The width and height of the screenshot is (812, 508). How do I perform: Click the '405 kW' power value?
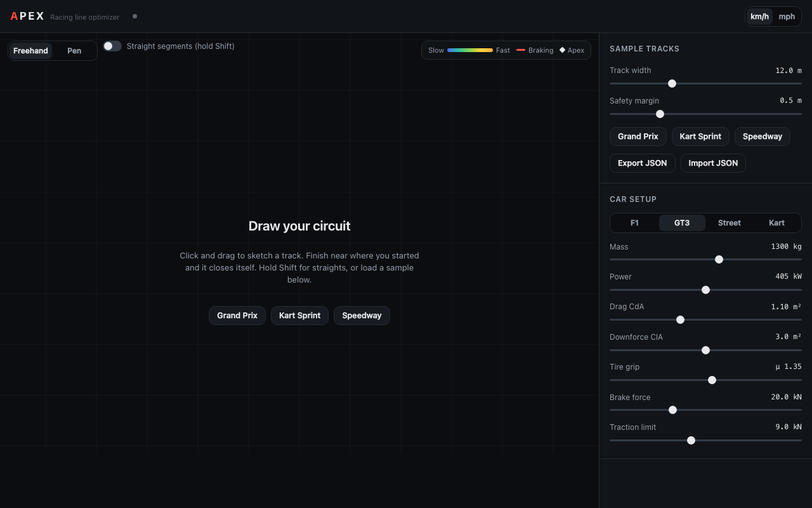tap(789, 277)
